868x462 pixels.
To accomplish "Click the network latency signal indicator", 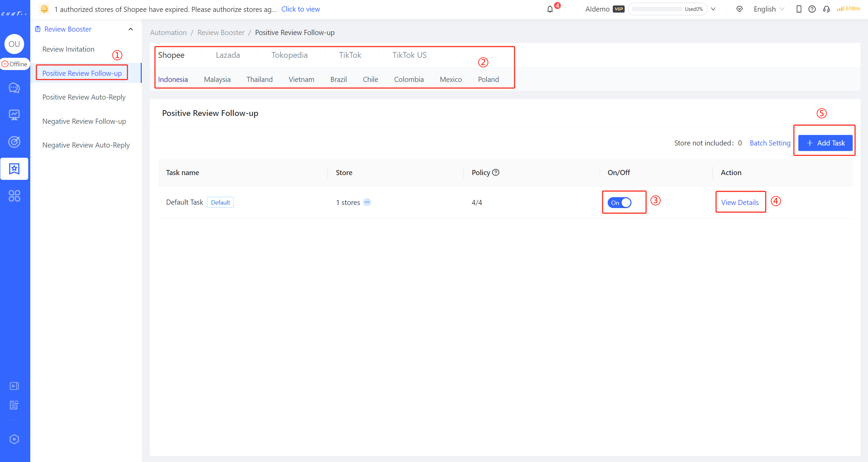I will pyautogui.click(x=849, y=8).
